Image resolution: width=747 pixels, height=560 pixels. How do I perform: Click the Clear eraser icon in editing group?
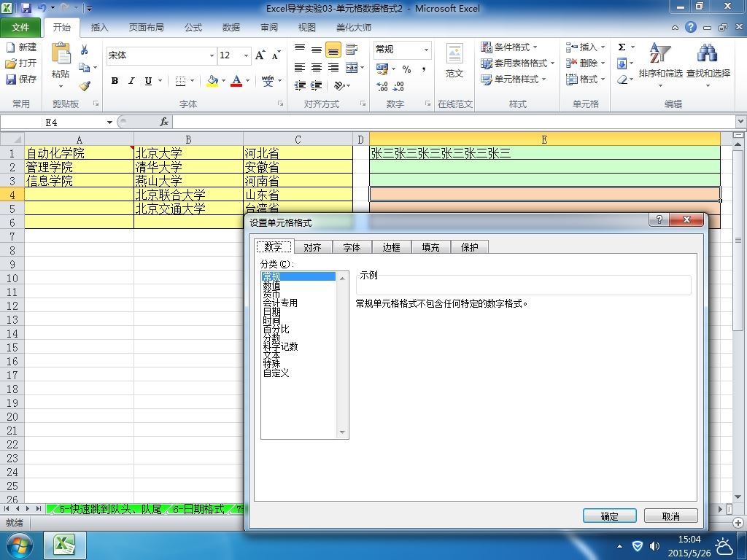click(x=622, y=79)
